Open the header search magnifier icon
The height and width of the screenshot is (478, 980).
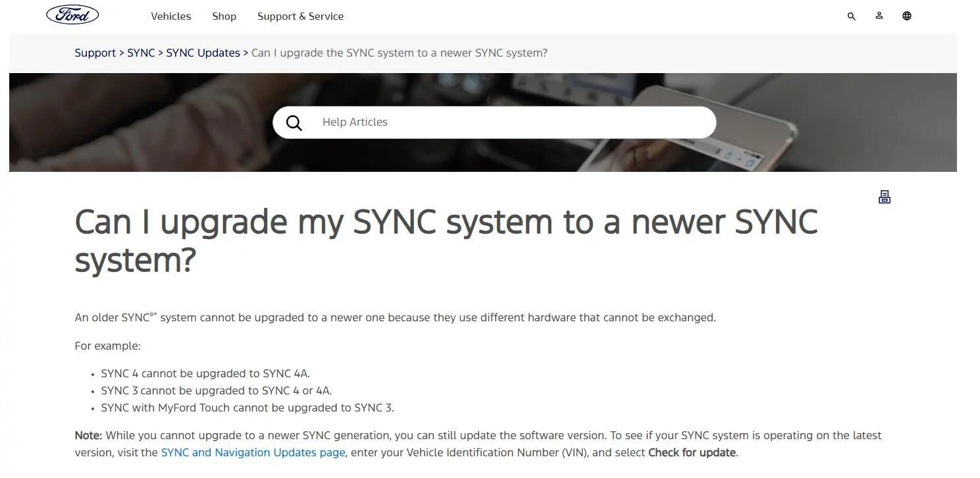851,16
